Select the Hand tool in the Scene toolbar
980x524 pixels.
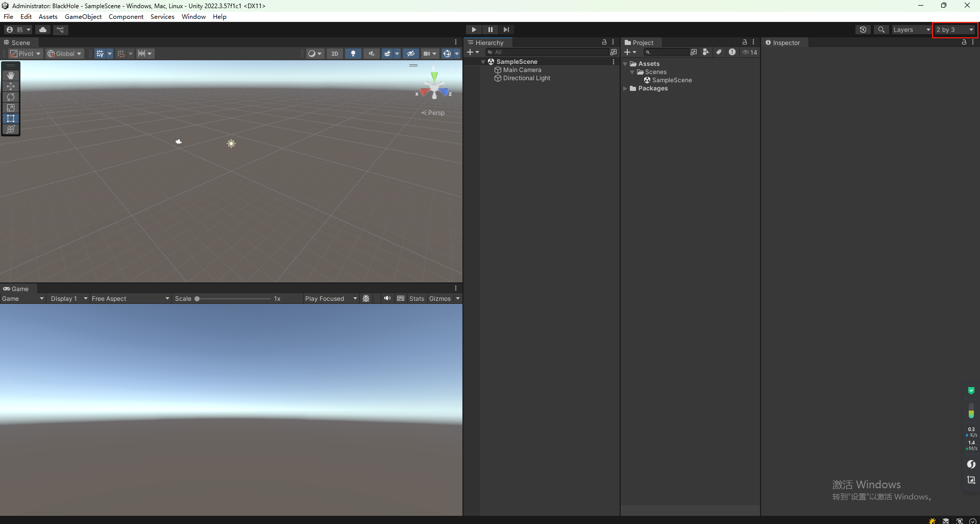tap(11, 75)
